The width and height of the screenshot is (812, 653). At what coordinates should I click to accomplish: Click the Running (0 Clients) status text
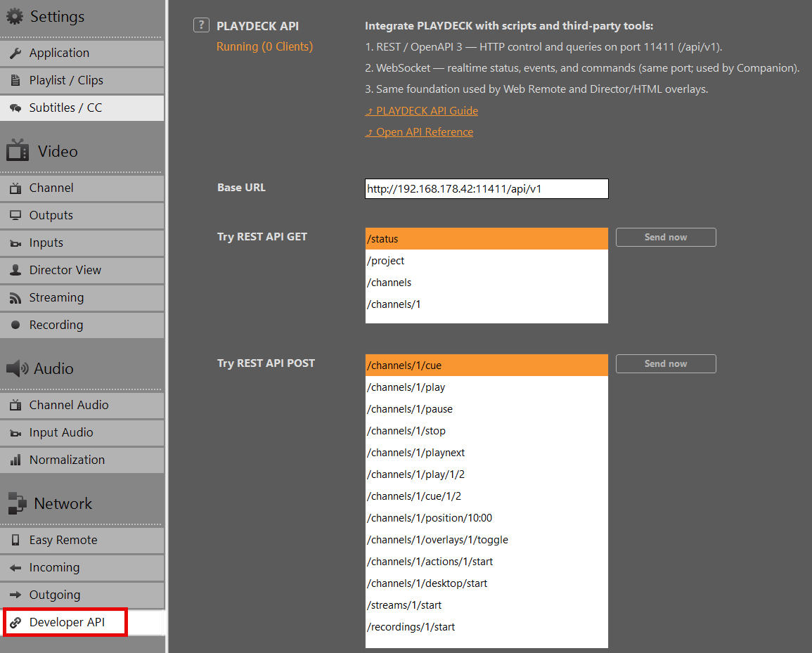pyautogui.click(x=264, y=46)
